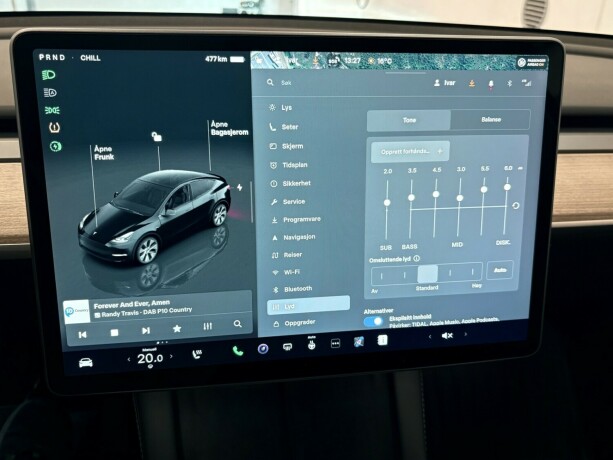Open the charge port lightning icon
This screenshot has height=460, width=613.
point(239,188)
